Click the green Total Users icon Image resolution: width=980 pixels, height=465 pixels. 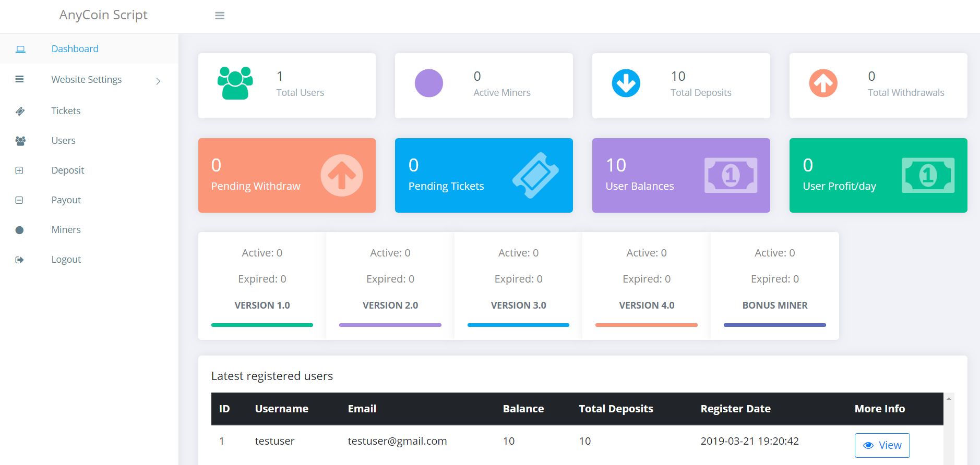coord(235,83)
